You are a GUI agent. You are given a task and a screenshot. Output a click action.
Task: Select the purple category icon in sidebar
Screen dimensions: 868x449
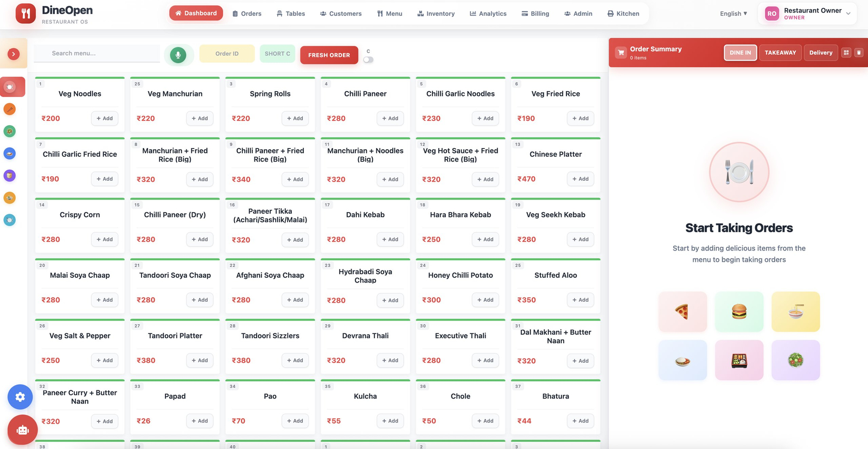(x=10, y=176)
